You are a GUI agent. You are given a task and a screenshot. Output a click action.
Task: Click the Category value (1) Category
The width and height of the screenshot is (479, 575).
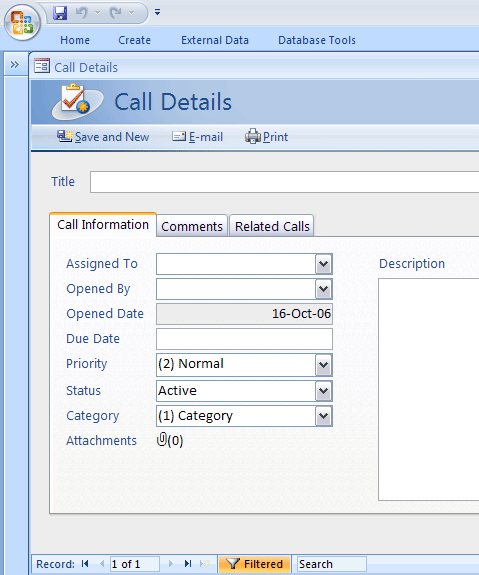pyautogui.click(x=195, y=416)
